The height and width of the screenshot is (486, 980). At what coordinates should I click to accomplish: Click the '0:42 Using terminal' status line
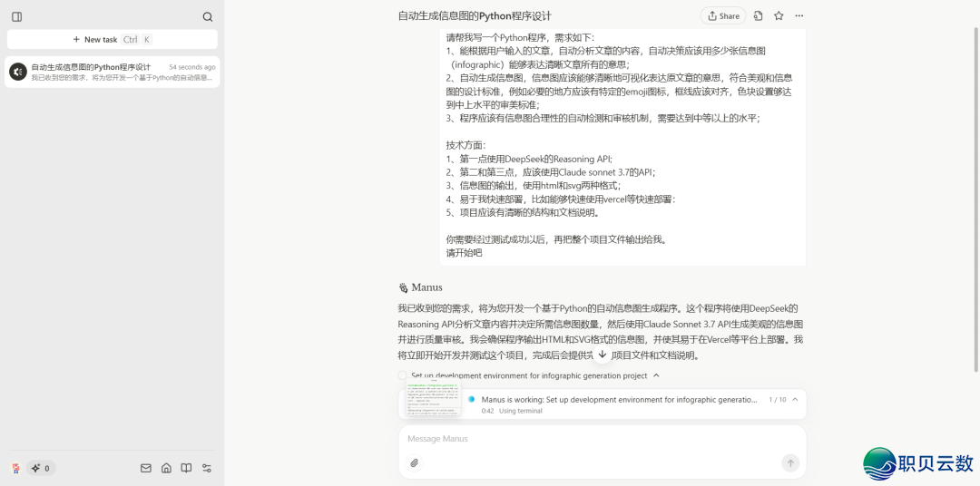[512, 411]
